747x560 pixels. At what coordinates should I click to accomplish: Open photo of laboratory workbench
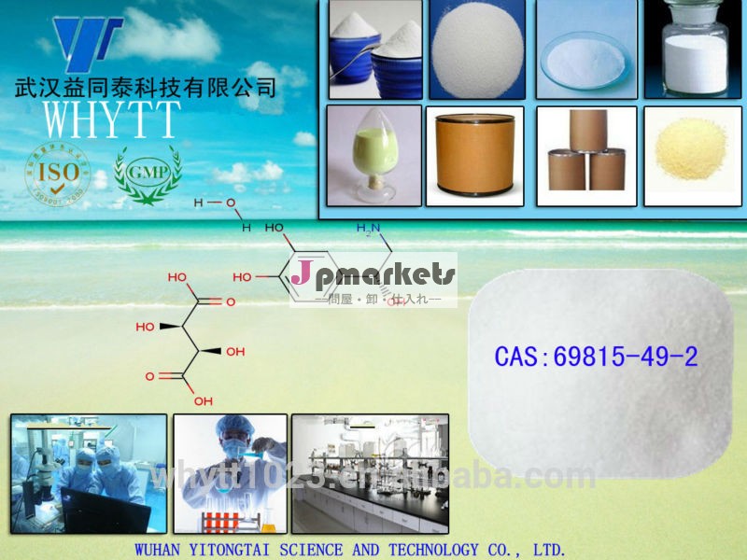click(x=370, y=474)
